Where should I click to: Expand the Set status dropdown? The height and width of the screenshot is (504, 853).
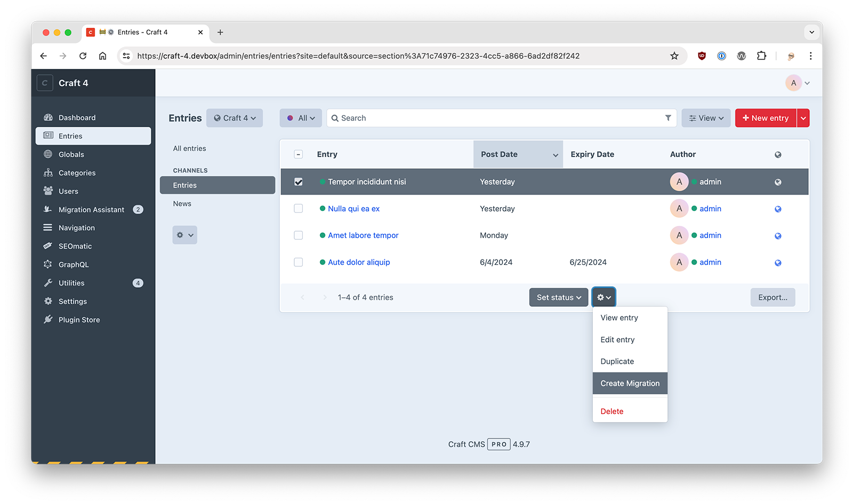[x=558, y=297]
